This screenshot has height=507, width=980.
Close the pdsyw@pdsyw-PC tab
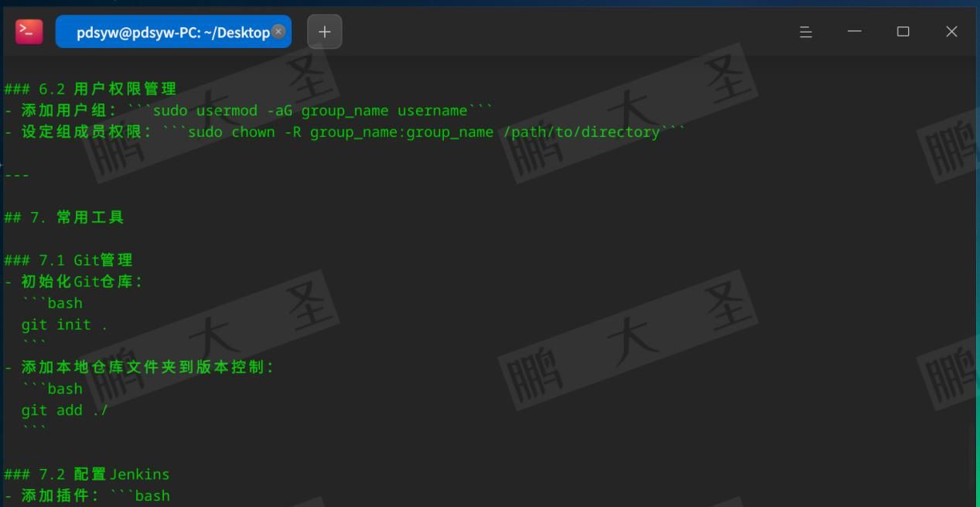point(278,32)
